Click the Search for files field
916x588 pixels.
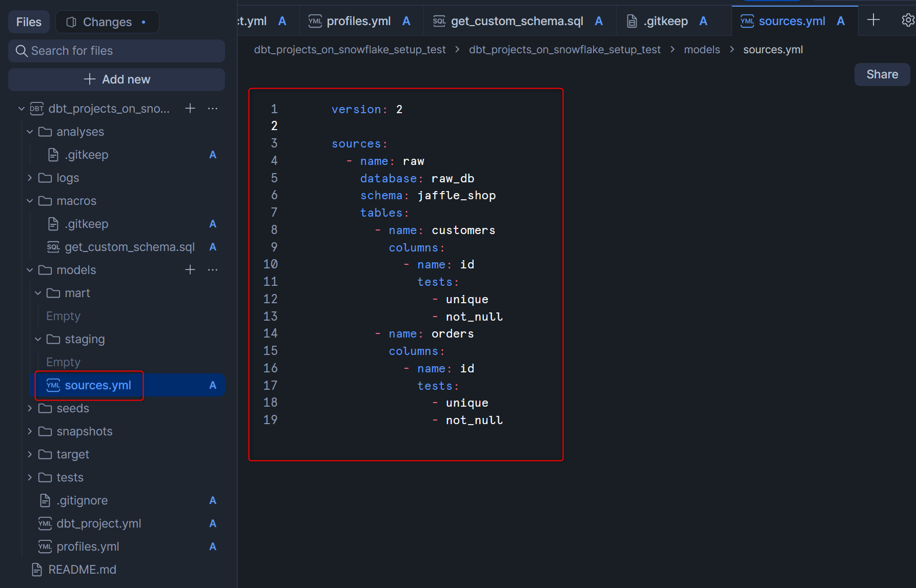coord(117,51)
